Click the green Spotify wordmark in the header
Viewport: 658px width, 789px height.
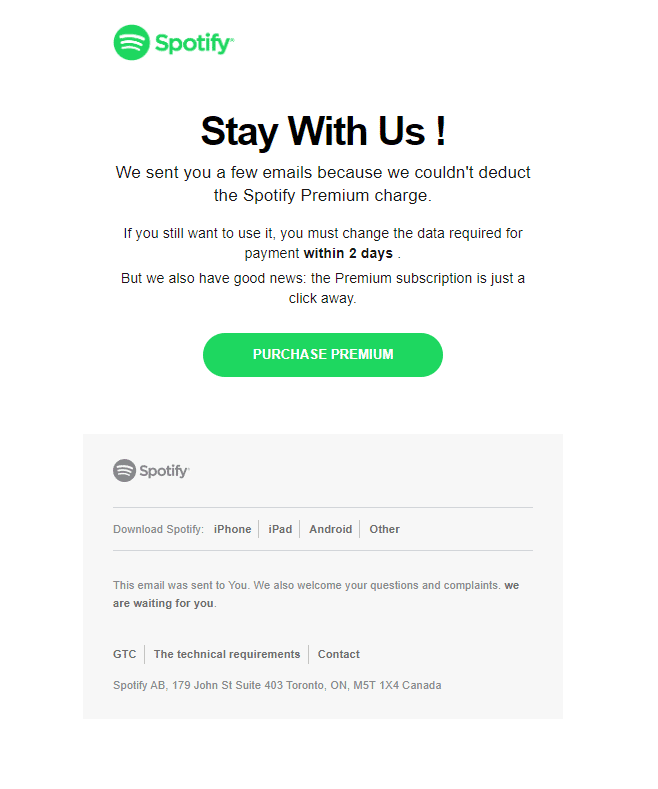tap(193, 43)
